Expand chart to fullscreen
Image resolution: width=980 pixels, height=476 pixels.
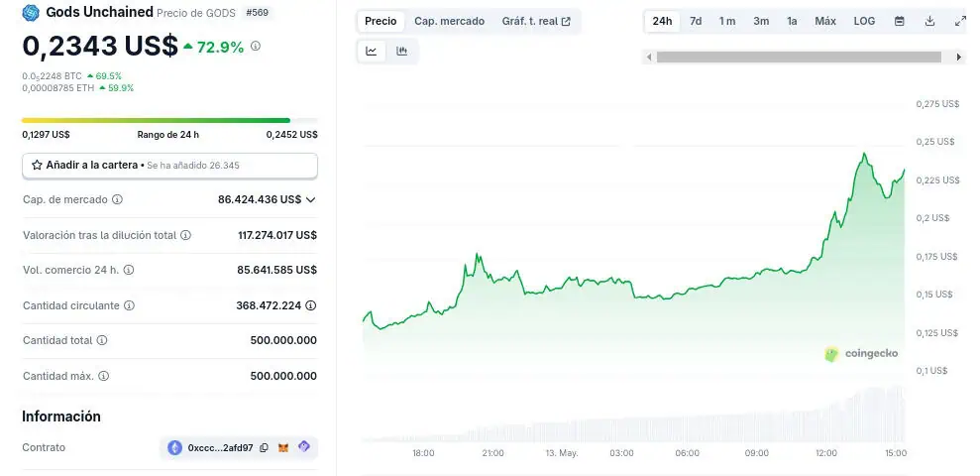tap(960, 21)
